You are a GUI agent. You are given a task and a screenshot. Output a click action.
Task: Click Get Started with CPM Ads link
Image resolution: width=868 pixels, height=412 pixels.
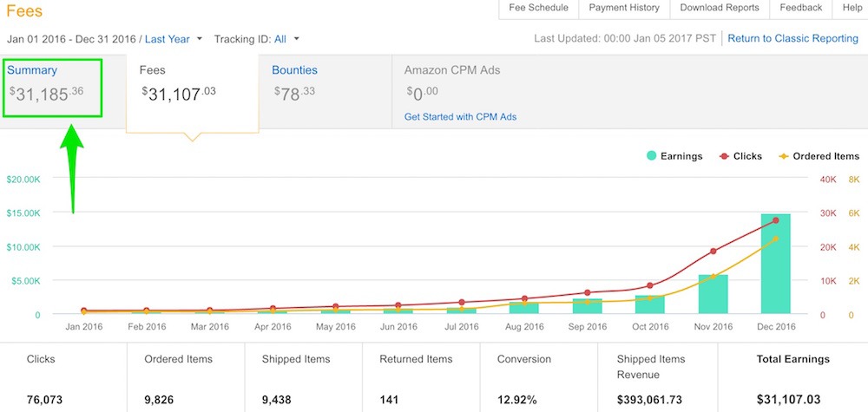460,117
